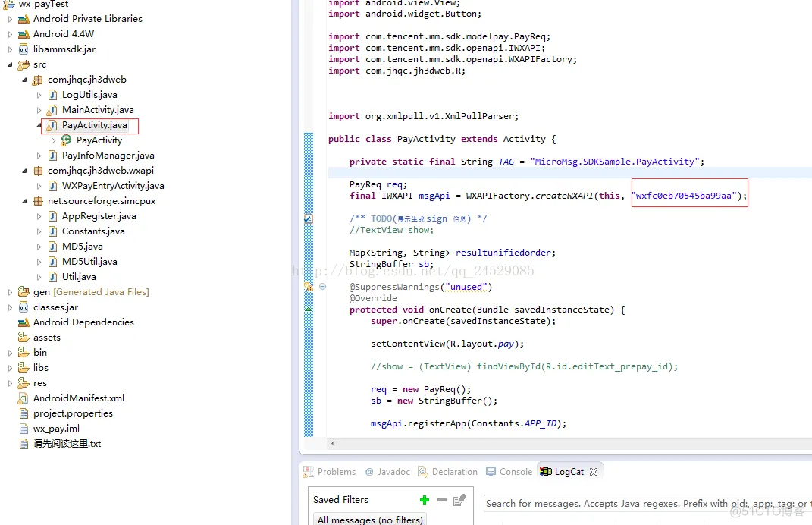Switch to the Console tab
812x525 pixels.
(509, 472)
